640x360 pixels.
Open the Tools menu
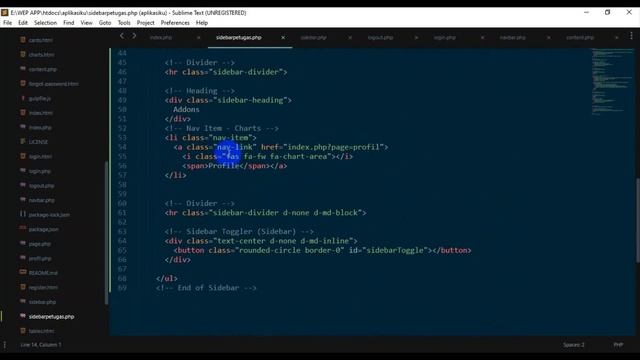124,23
